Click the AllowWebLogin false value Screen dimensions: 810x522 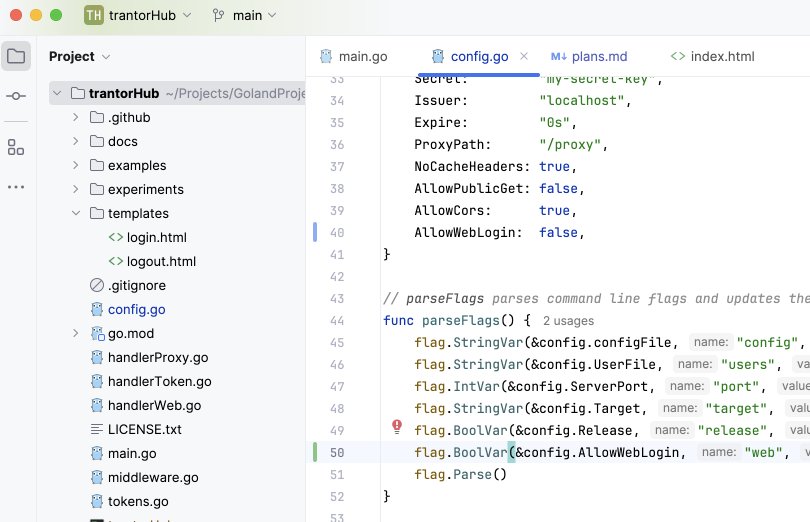[558, 233]
